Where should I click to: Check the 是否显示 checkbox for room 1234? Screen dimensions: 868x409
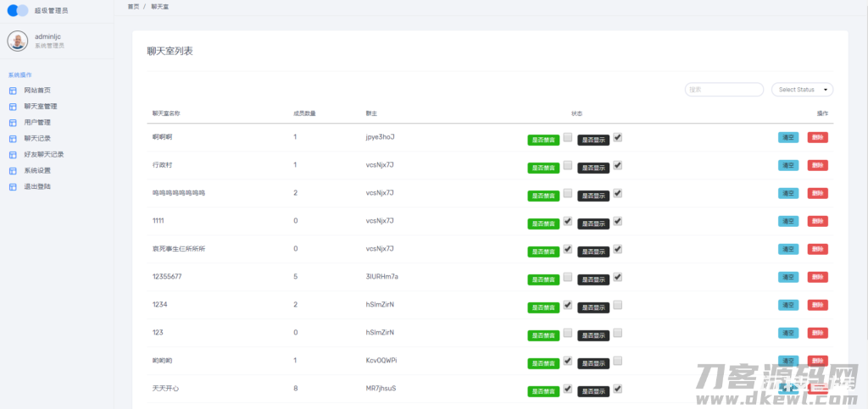click(x=618, y=305)
